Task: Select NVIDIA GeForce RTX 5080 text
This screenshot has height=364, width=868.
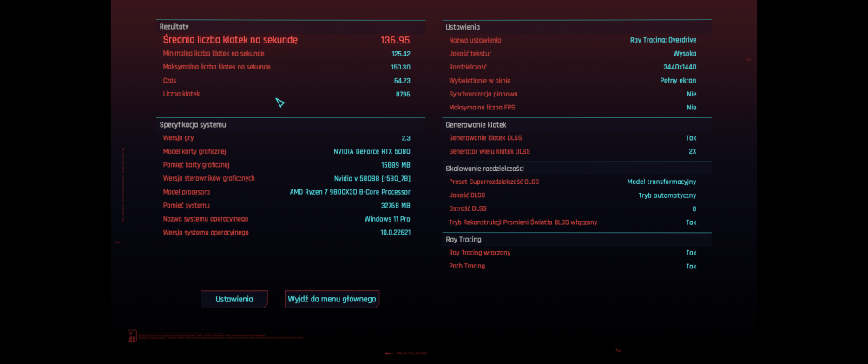Action: [x=372, y=151]
